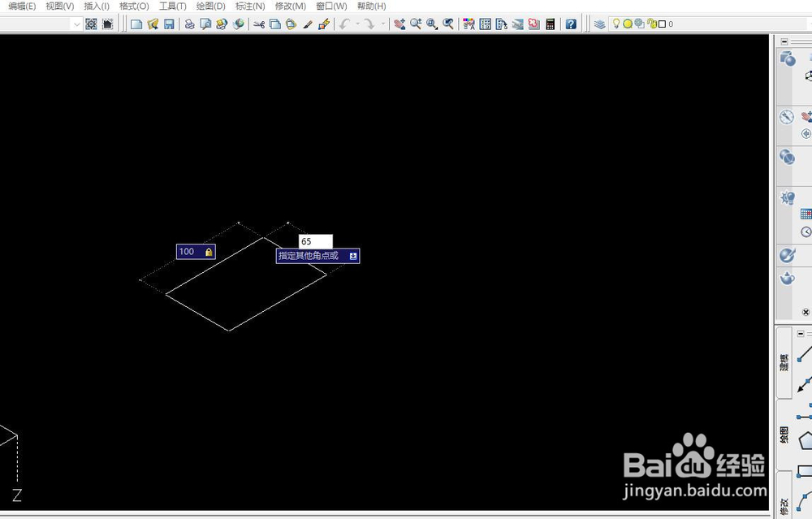The height and width of the screenshot is (519, 812).
Task: Click the Properties palette icon
Action: [x=469, y=24]
